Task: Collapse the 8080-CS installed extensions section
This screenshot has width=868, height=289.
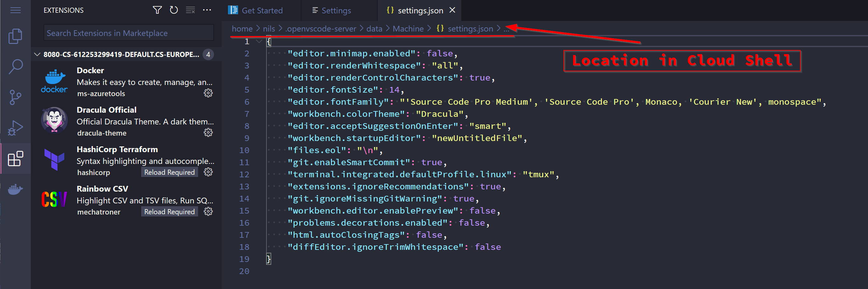Action: 38,54
